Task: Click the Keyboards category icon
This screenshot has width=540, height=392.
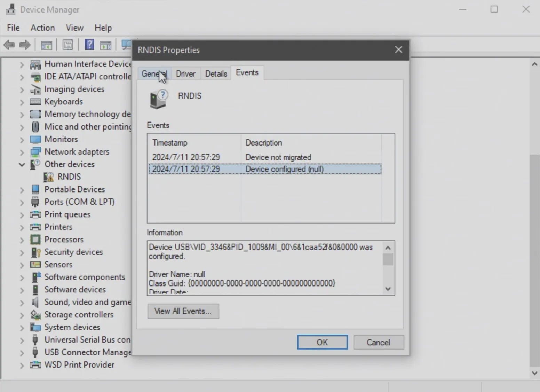Action: pos(35,102)
